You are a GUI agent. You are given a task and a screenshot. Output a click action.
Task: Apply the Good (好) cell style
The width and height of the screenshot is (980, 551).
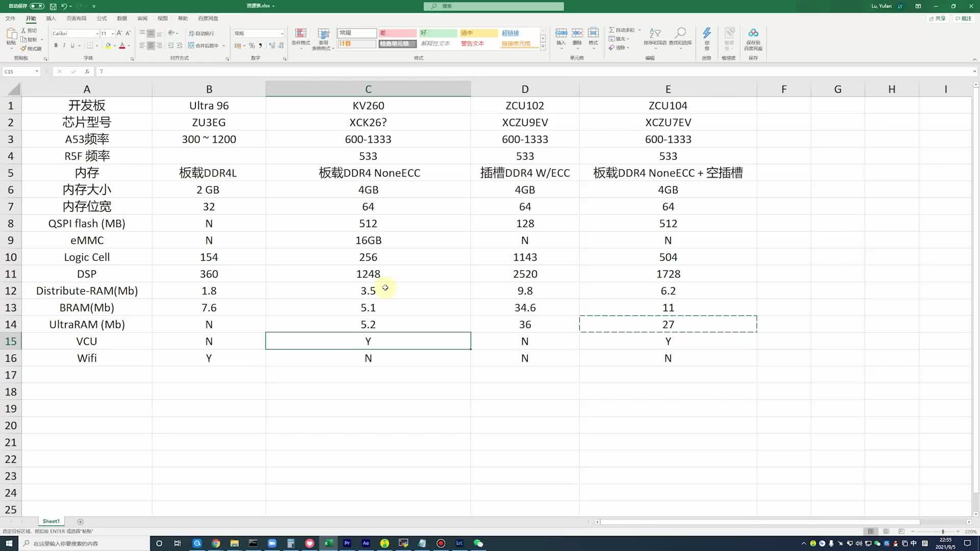438,33
